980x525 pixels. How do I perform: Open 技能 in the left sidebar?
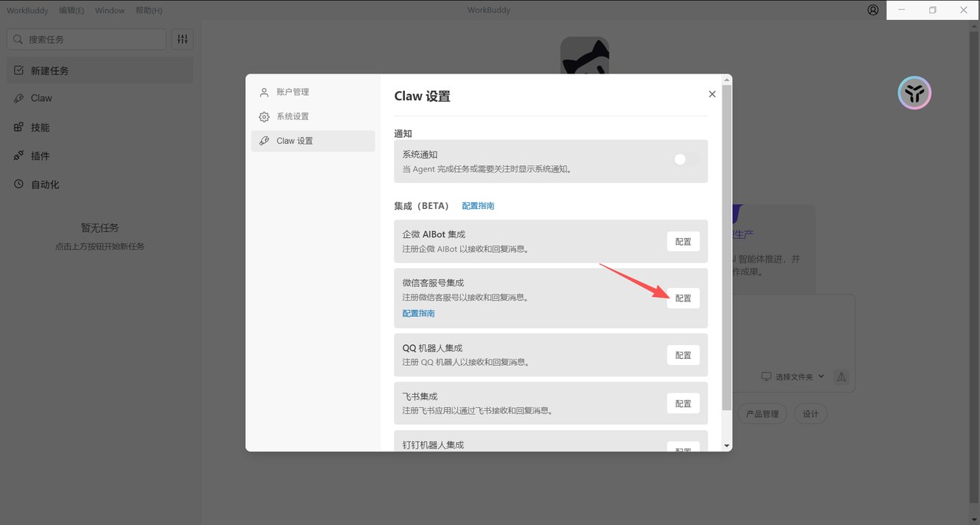tap(100, 127)
